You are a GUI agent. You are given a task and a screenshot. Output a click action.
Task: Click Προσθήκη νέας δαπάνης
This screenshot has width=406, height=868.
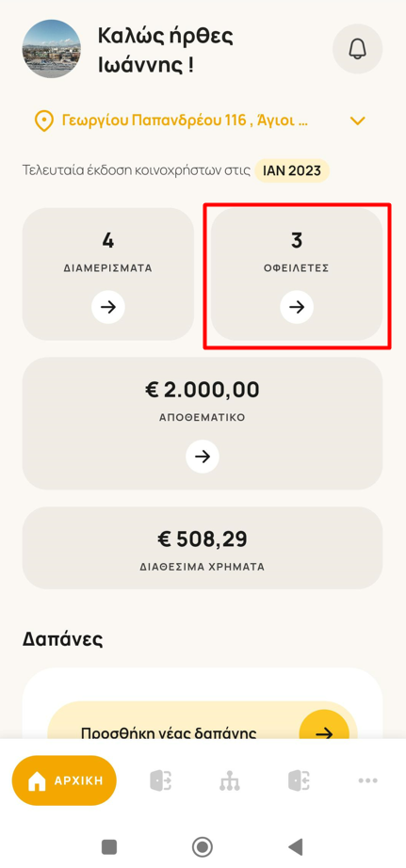pyautogui.click(x=169, y=733)
